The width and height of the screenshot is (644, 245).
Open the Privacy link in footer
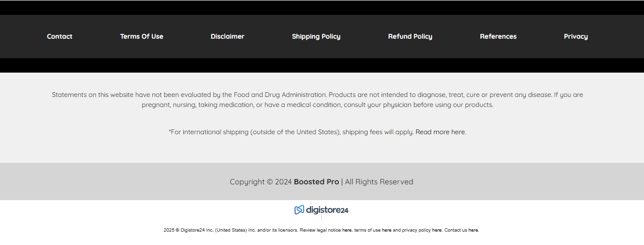point(576,36)
